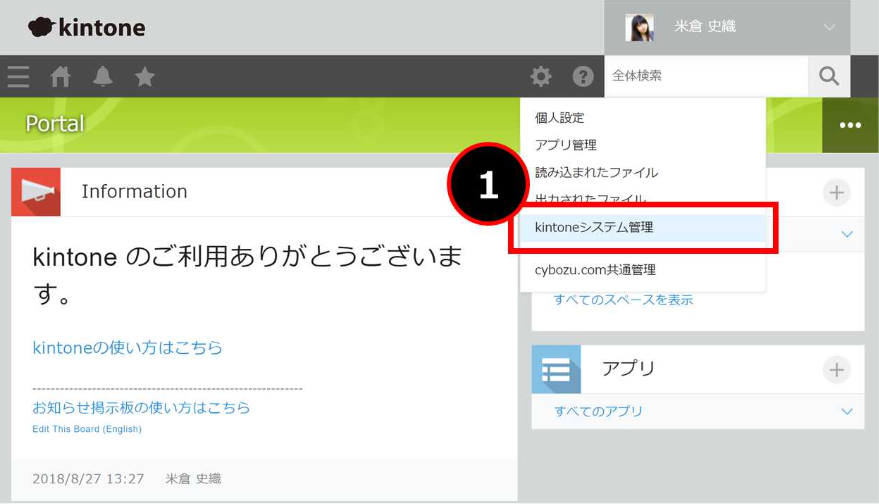Open お知らせ掲示板の使い方はこちら link
The width and height of the screenshot is (879, 504).
(141, 408)
